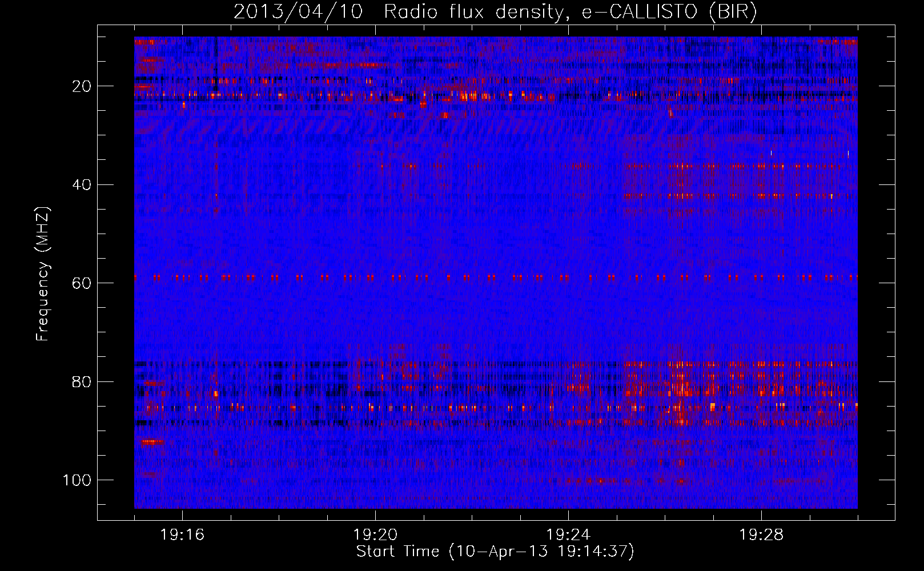The image size is (924, 571).
Task: Select the 19:20 time tick label
Action: 375,535
